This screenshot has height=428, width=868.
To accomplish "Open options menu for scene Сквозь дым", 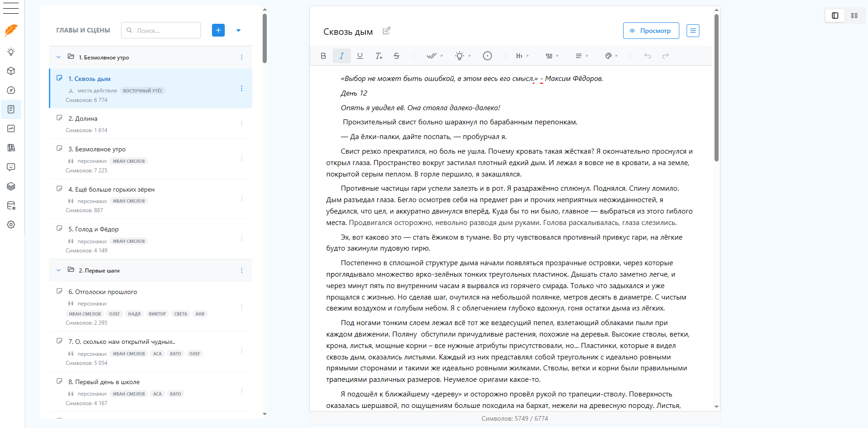I will 242,88.
